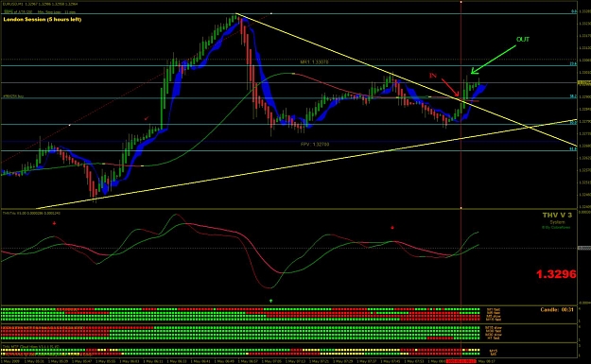The width and height of the screenshot is (591, 364).
Task: Select the red down-arrow signal in Trix pane
Action: (54, 223)
